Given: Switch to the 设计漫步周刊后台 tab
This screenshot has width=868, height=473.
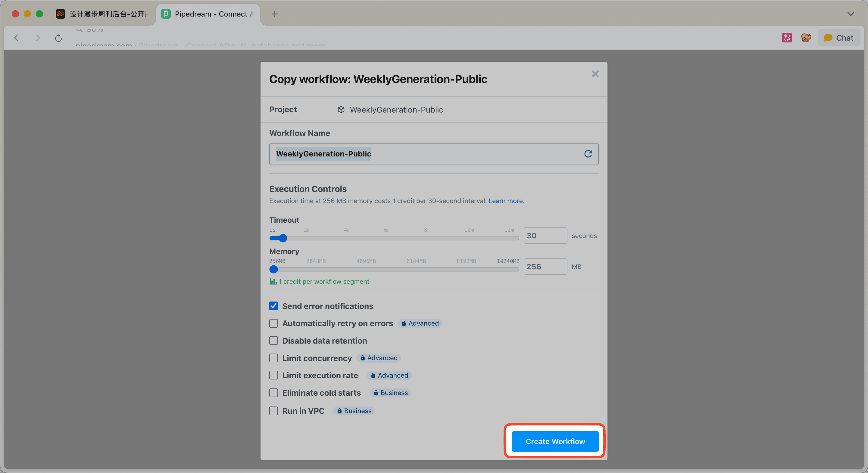Looking at the screenshot, I should 103,14.
